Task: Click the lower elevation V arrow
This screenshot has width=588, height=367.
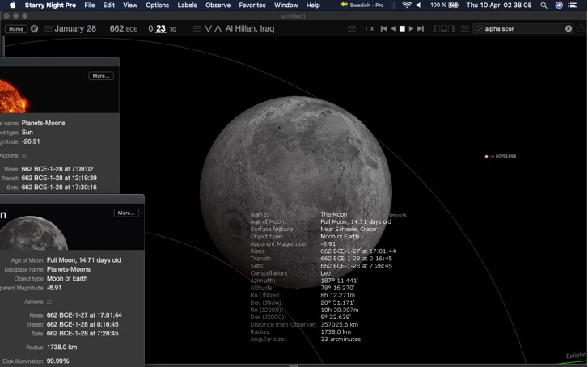Action: click(209, 29)
